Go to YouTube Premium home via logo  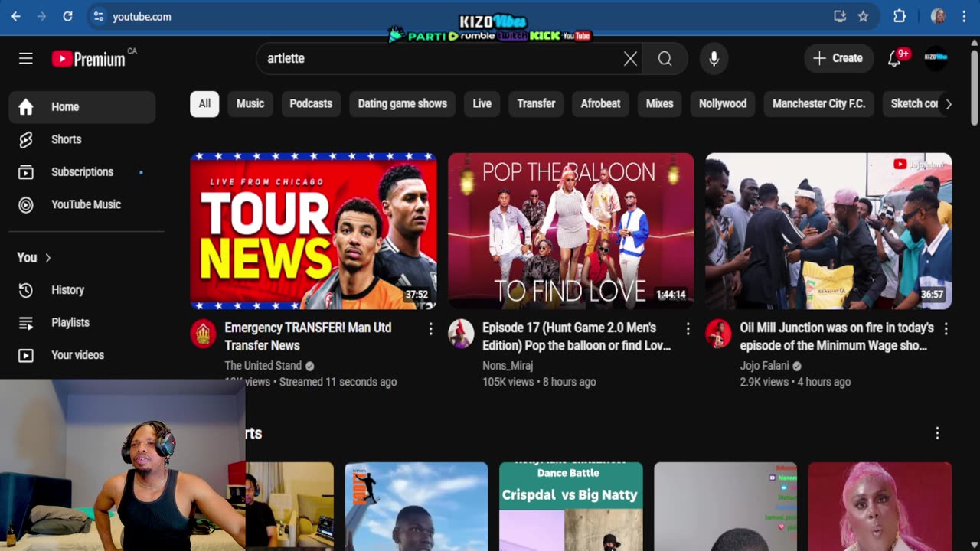click(88, 58)
